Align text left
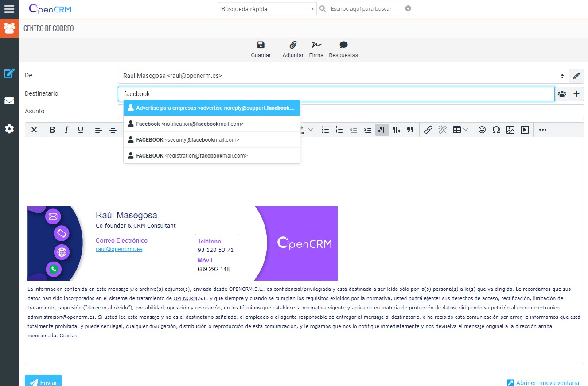This screenshot has width=588, height=386. 99,130
